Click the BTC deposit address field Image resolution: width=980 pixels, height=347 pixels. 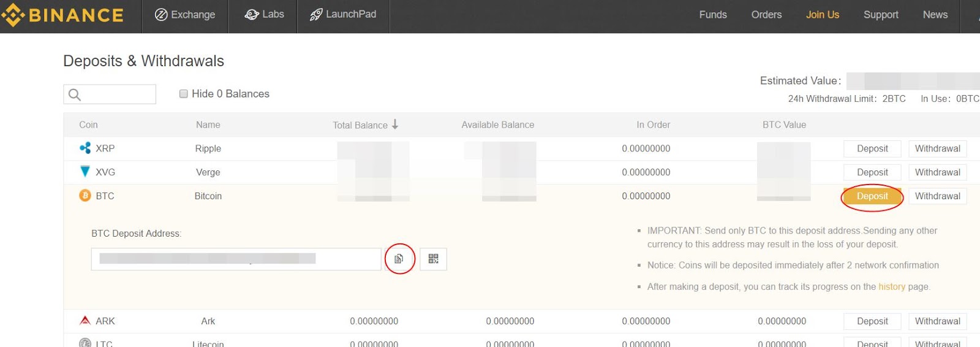point(236,259)
